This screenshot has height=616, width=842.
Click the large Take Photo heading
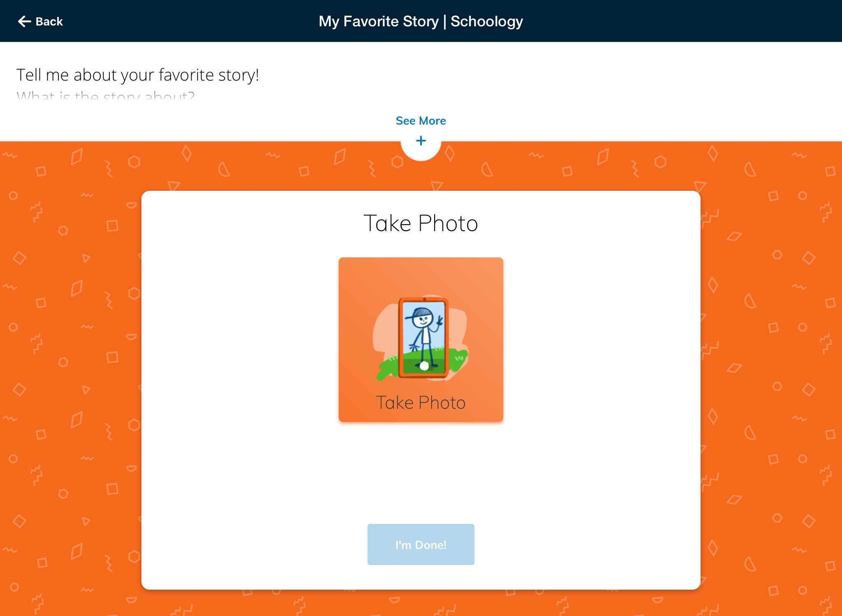[x=421, y=223]
